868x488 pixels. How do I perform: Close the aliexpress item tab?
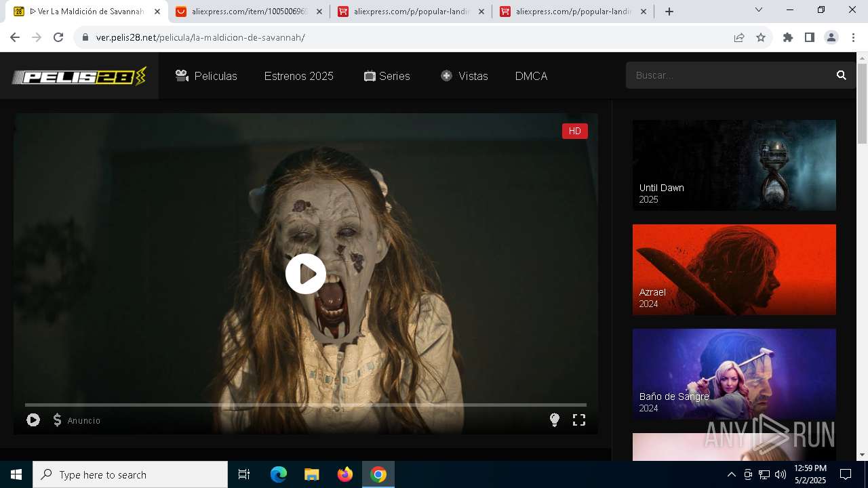click(319, 12)
